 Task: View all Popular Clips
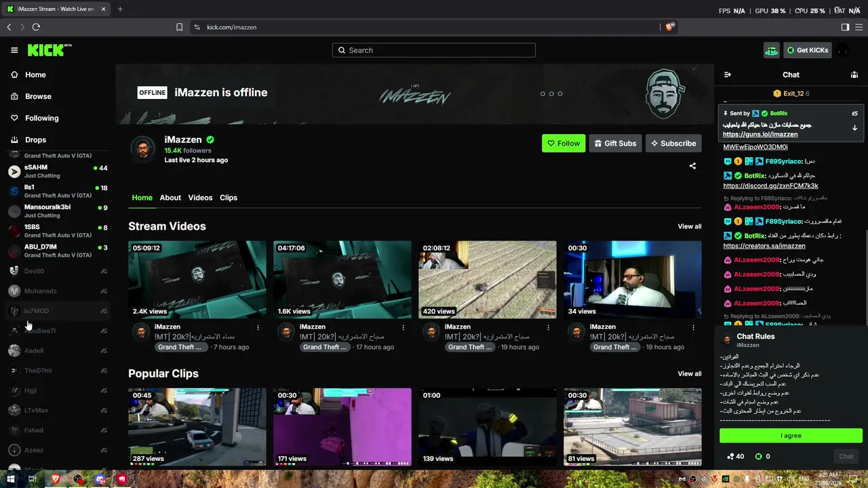coord(690,373)
